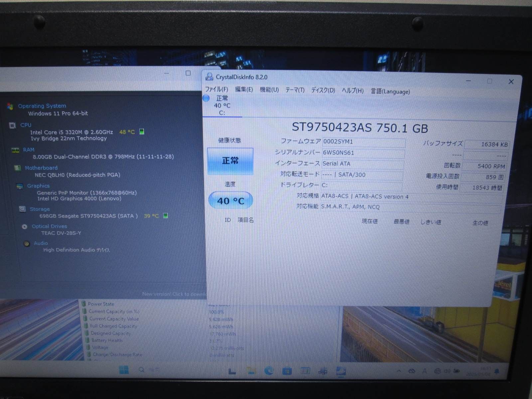
Task: Click the 現在値 column header
Action: (x=369, y=221)
